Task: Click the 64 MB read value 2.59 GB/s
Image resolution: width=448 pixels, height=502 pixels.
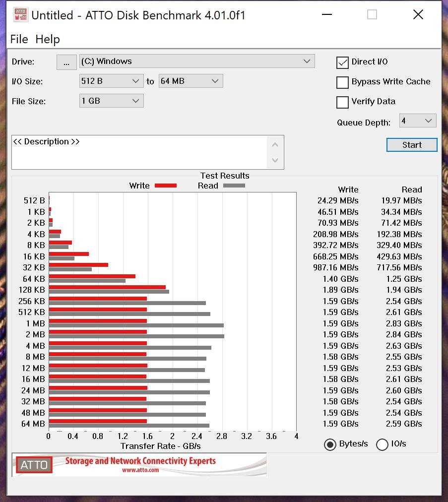Action: [404, 424]
